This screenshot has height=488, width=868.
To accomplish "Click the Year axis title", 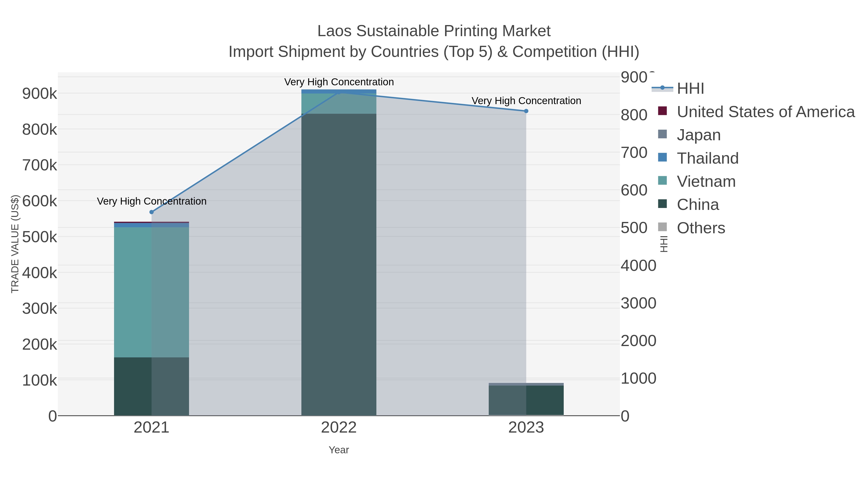I will tap(339, 450).
